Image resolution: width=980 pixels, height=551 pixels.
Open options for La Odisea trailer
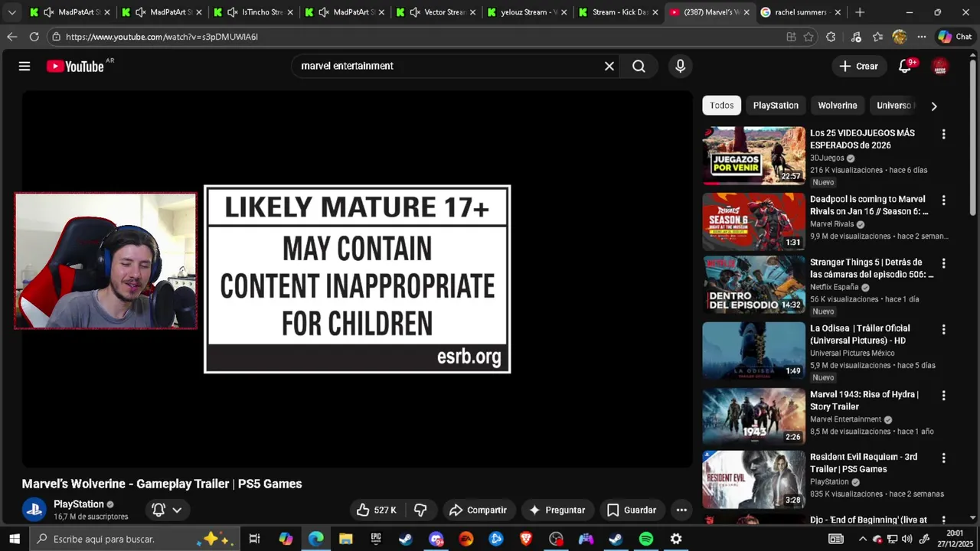tap(943, 329)
